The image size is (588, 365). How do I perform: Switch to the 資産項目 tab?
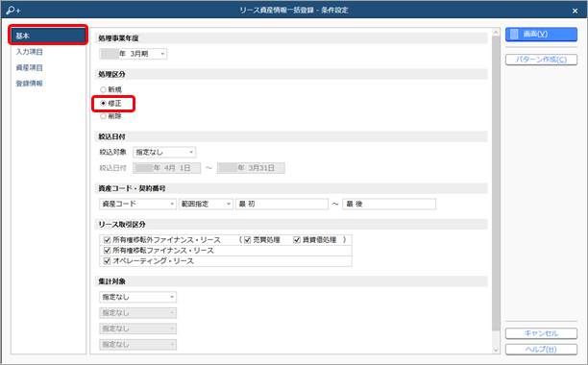click(x=29, y=67)
